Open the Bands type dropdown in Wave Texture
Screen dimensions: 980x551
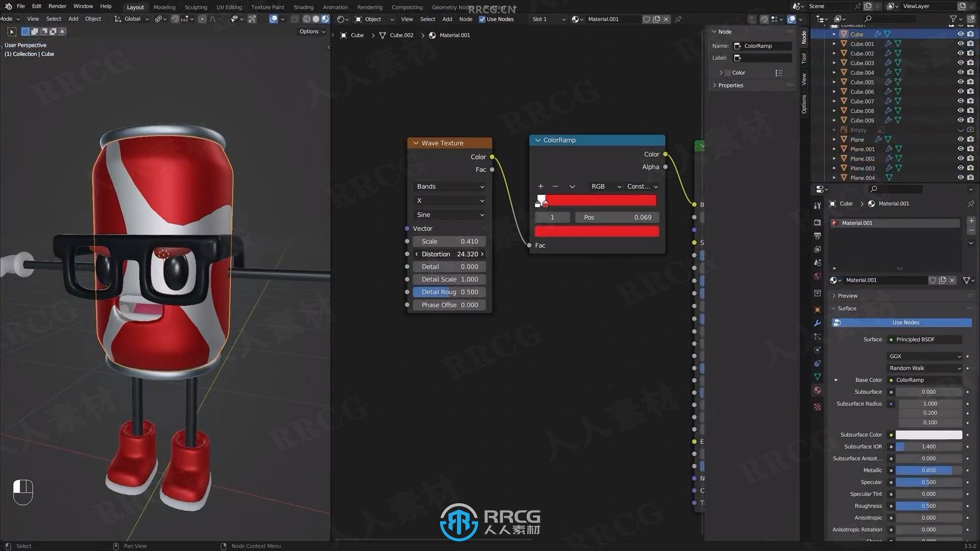tap(450, 186)
